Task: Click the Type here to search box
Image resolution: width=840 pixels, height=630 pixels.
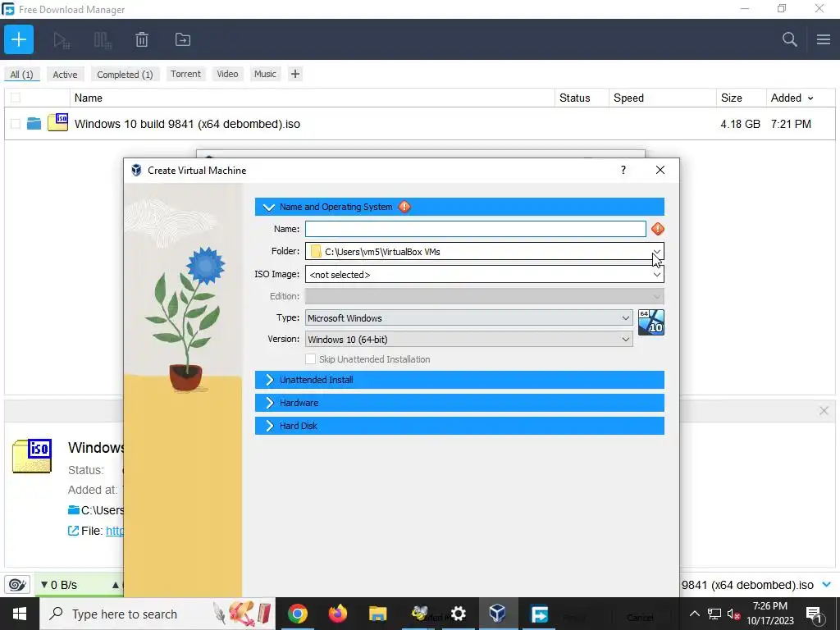Action: 157,614
